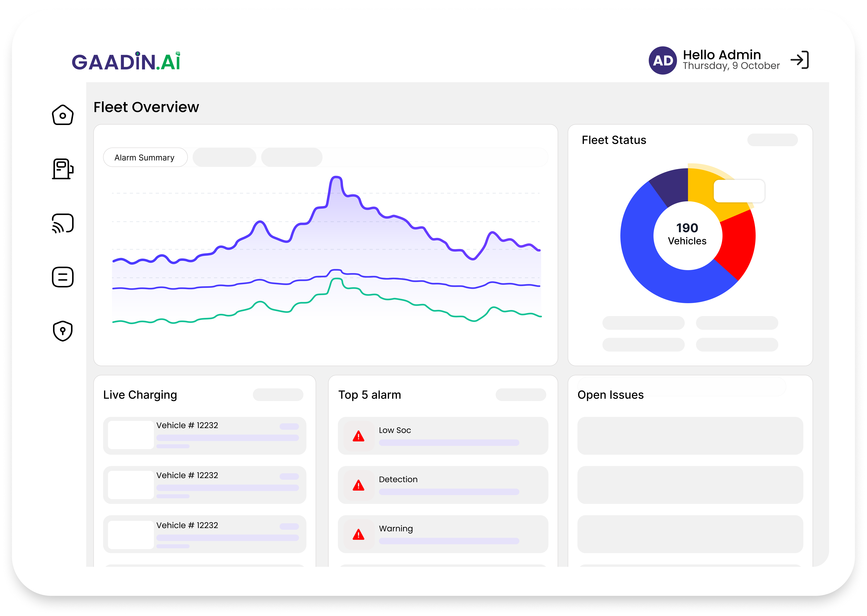
Task: Open the Live Charging filter selector
Action: 278,395
